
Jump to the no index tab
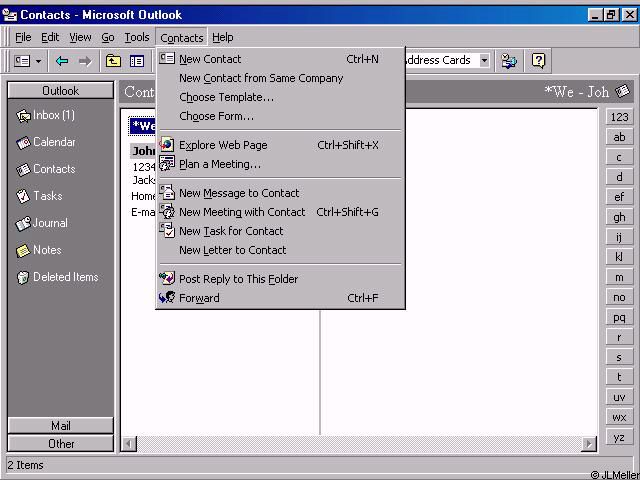[x=619, y=297]
